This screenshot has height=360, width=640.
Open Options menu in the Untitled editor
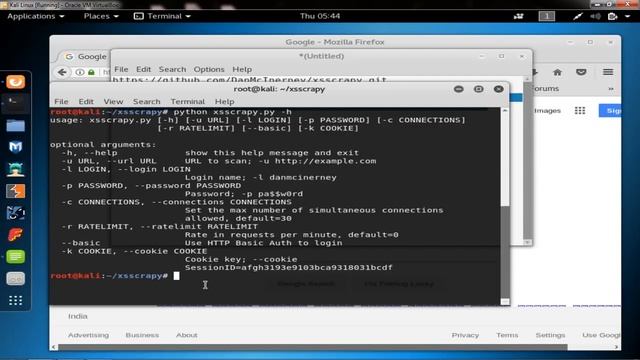coord(209,69)
